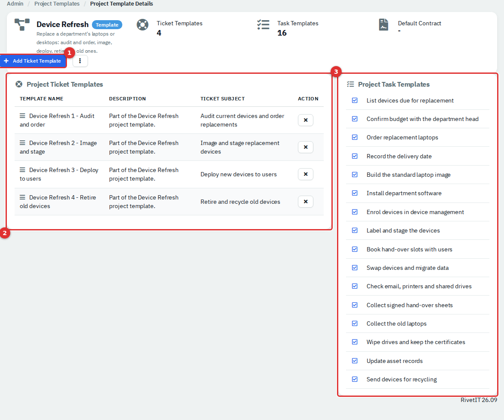Select 'Device Refresh 2 - Image and stage' name
The width and height of the screenshot is (504, 420).
58,147
